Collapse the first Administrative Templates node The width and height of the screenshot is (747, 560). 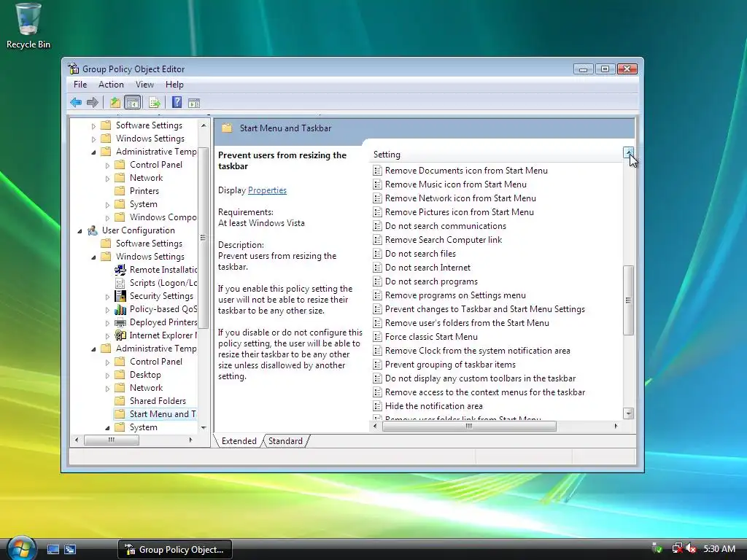93,152
